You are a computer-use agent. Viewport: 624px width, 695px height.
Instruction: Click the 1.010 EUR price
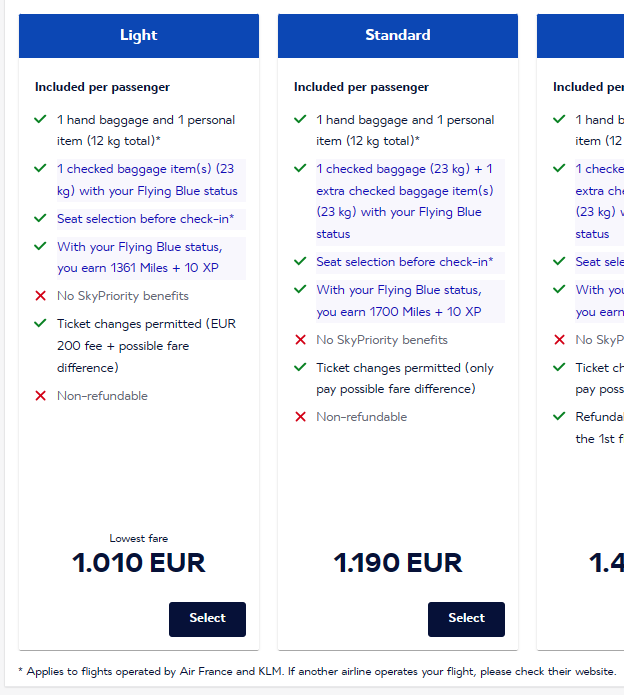click(138, 563)
